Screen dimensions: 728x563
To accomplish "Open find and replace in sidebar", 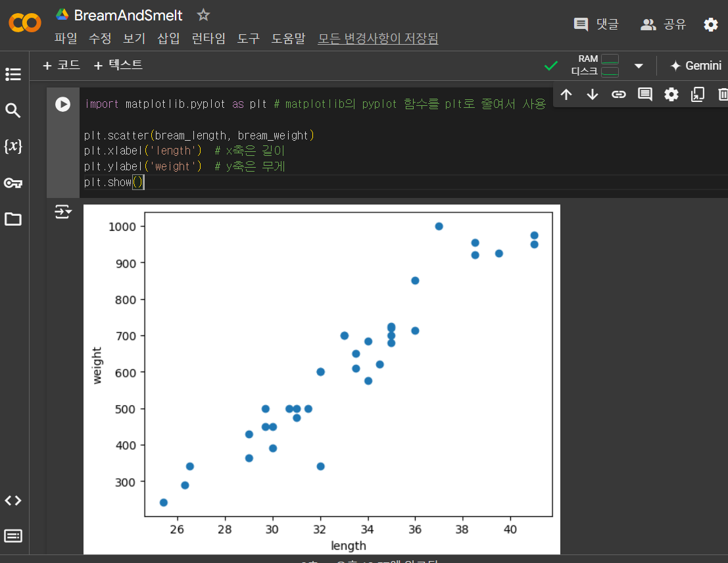I will [x=13, y=110].
